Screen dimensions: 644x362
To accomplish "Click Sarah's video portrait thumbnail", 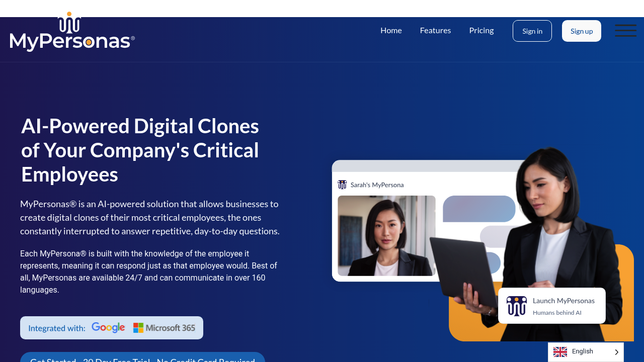I will pyautogui.click(x=386, y=236).
